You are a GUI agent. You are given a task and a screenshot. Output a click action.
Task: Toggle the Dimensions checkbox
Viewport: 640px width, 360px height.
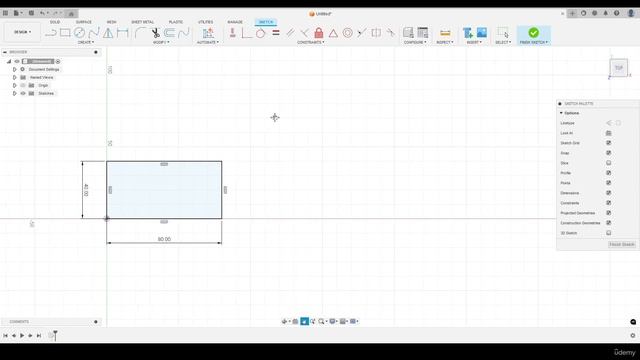[x=609, y=193]
